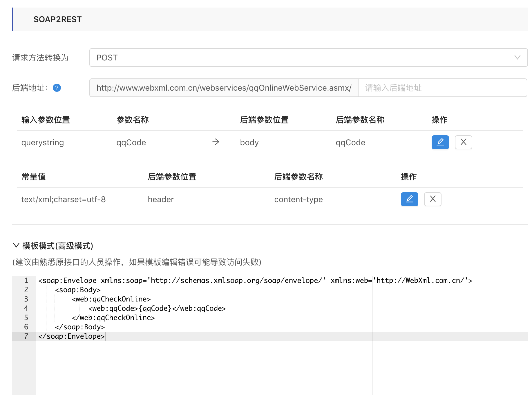
Task: Collapse the 模板模式(高级模式) section
Action: click(16, 245)
